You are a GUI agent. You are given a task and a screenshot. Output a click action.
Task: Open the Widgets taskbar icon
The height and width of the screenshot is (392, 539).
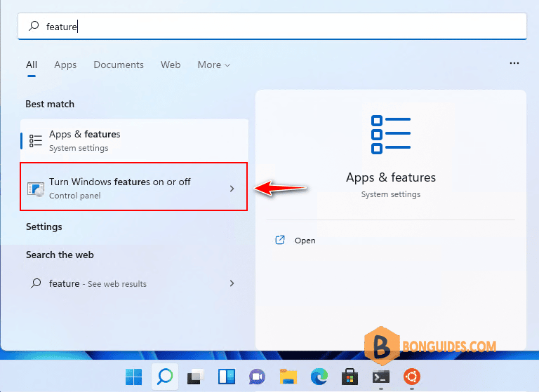click(227, 377)
